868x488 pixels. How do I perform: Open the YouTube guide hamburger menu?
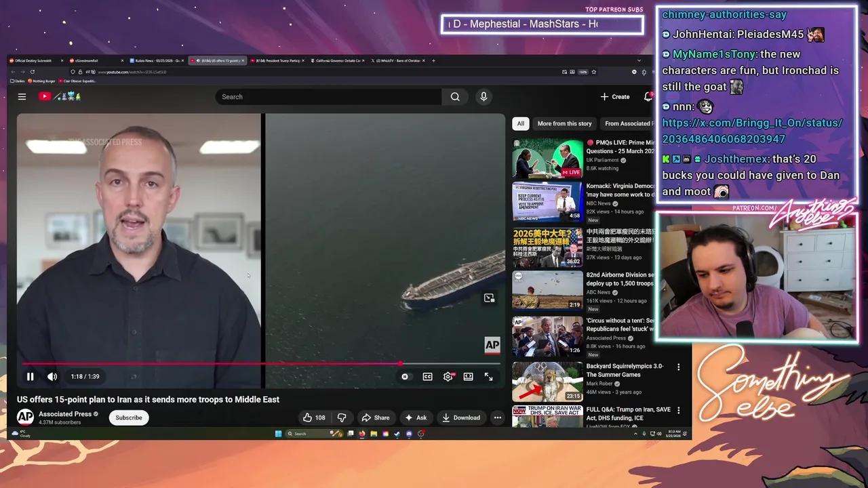click(22, 97)
